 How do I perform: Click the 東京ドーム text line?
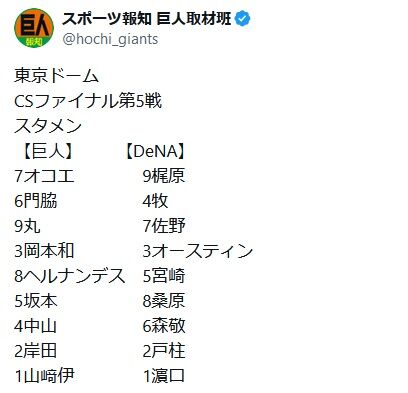point(56,75)
